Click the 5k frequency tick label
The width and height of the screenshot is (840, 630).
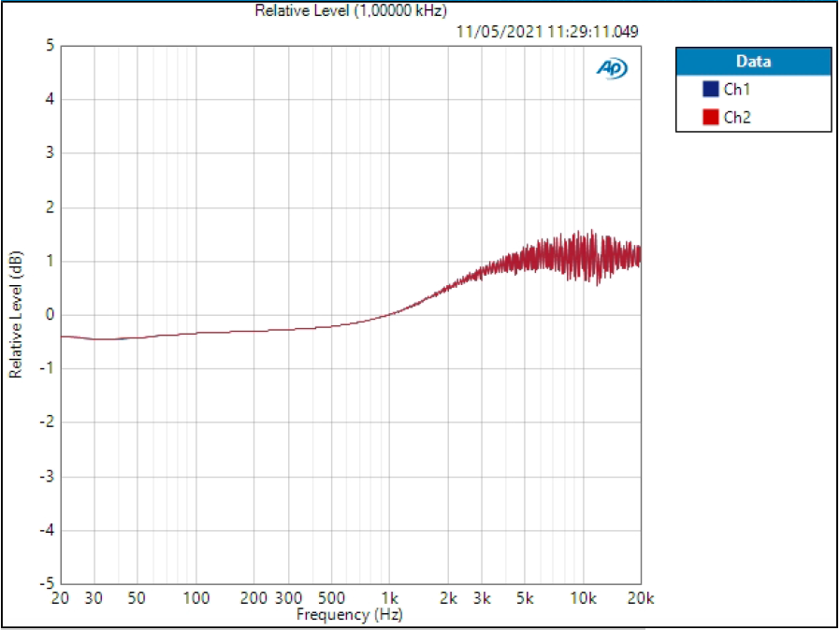click(525, 597)
